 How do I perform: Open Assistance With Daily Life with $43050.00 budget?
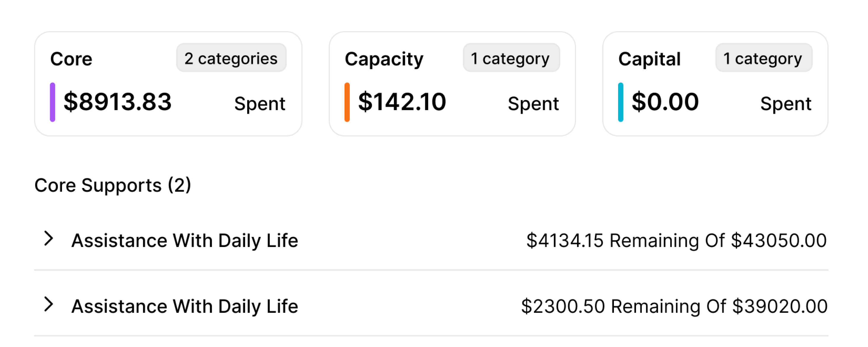185,241
